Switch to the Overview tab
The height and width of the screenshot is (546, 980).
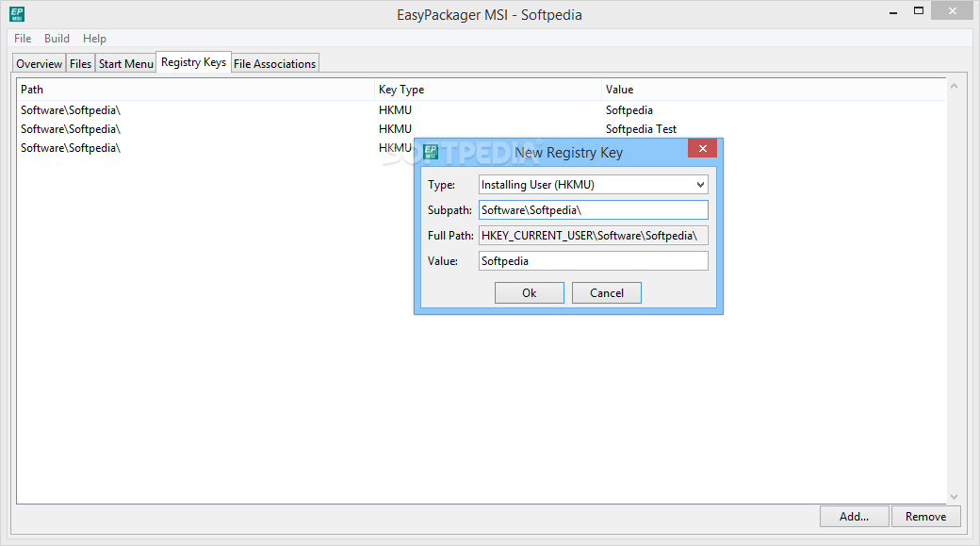coord(39,63)
